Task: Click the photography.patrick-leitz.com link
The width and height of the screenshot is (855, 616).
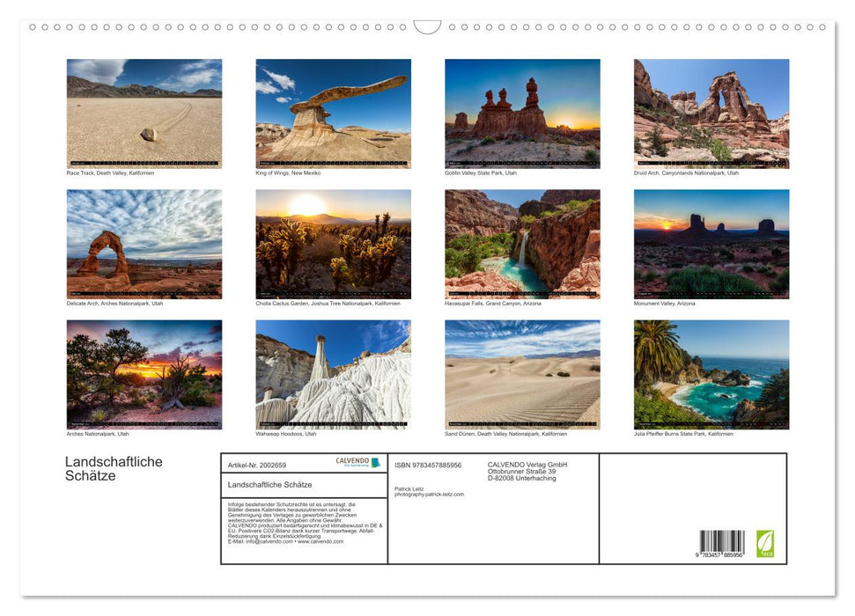Action: tap(429, 495)
